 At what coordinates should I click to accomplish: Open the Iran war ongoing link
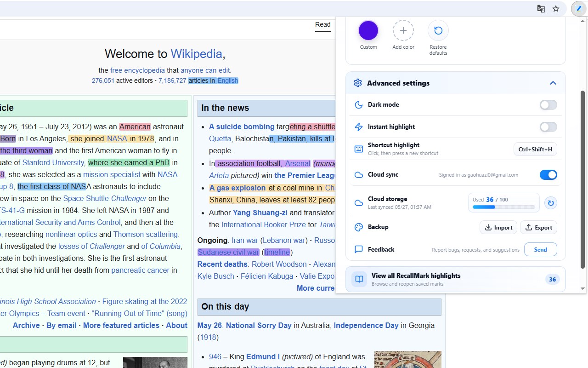point(245,240)
